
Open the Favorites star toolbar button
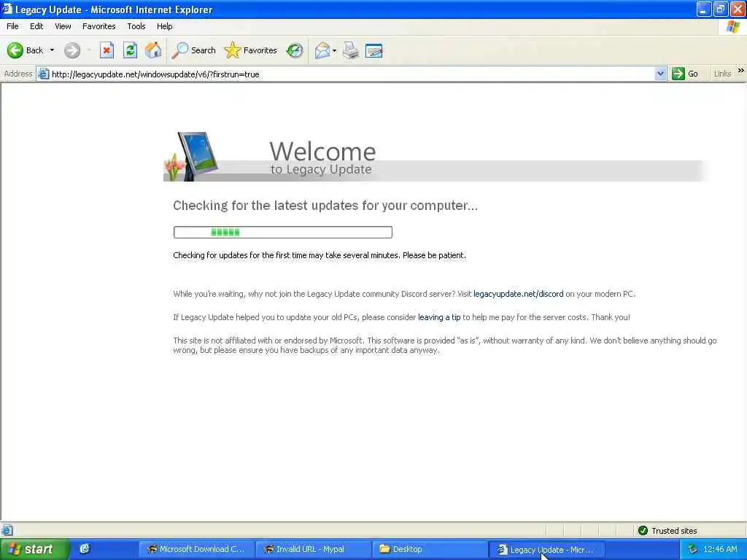[251, 50]
